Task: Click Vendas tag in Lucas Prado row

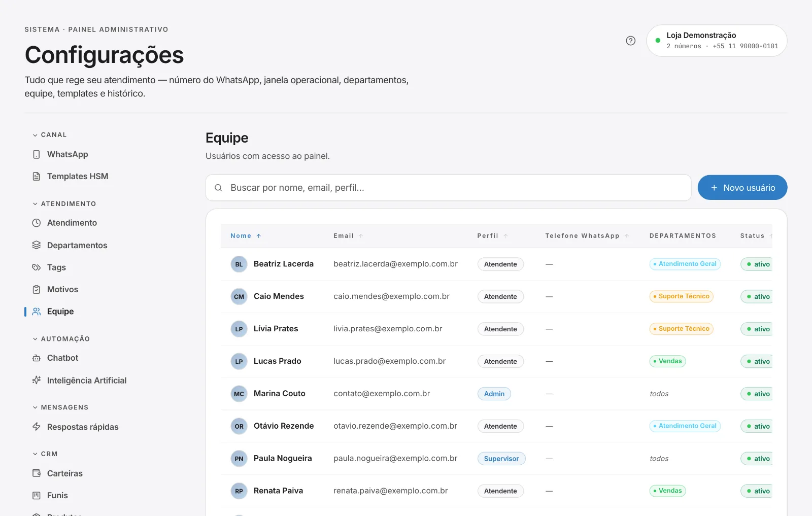Action: [668, 361]
